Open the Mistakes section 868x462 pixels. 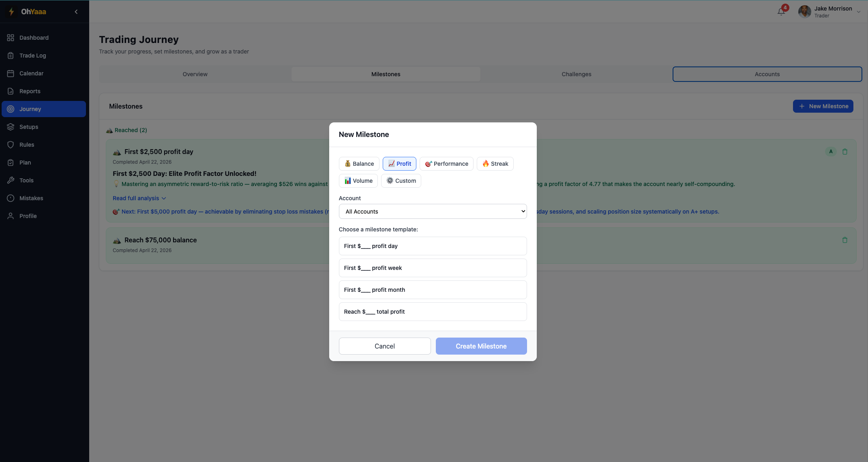tap(31, 198)
